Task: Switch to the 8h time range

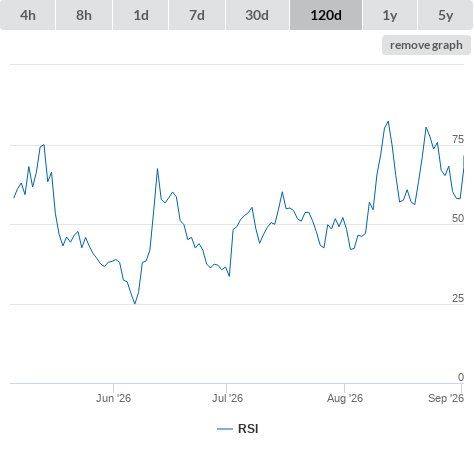Action: 84,15
